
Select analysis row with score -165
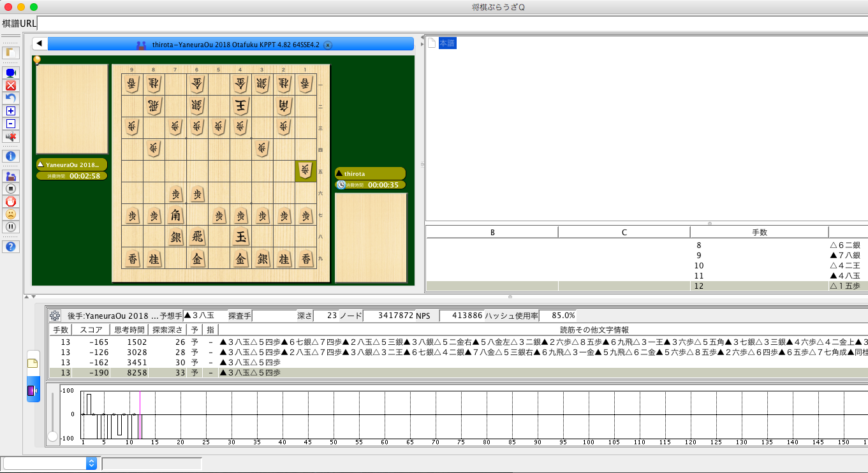459,342
